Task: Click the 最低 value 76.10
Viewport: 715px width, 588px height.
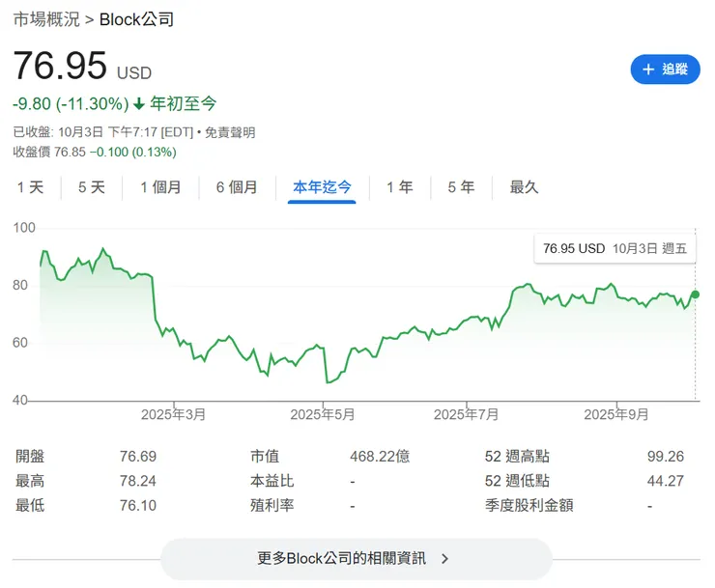Action: (138, 506)
